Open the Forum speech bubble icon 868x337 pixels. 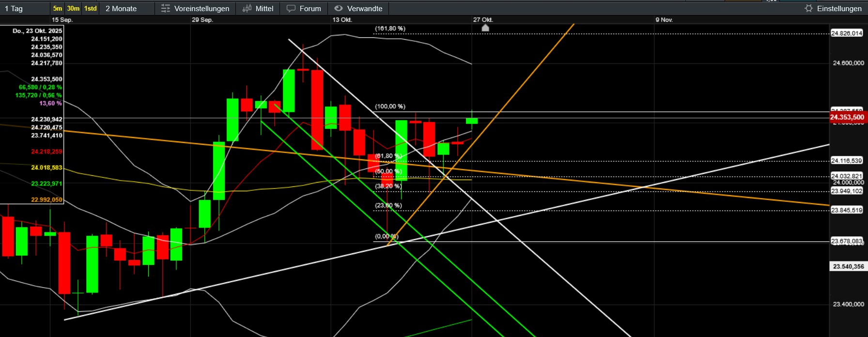[291, 9]
